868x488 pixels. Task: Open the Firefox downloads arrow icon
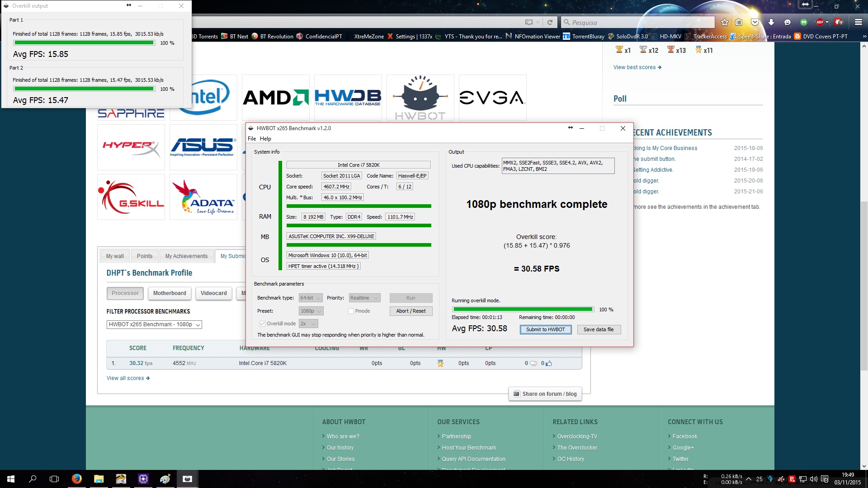click(771, 22)
